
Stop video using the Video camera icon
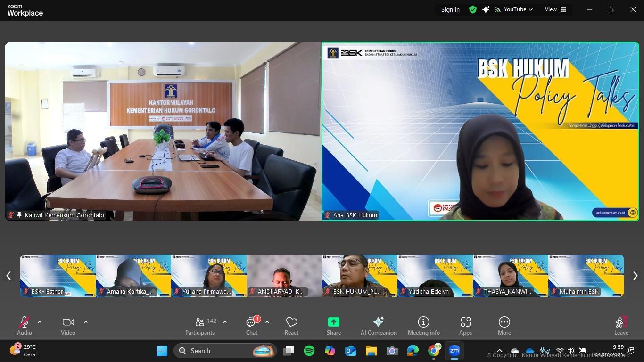[68, 325]
